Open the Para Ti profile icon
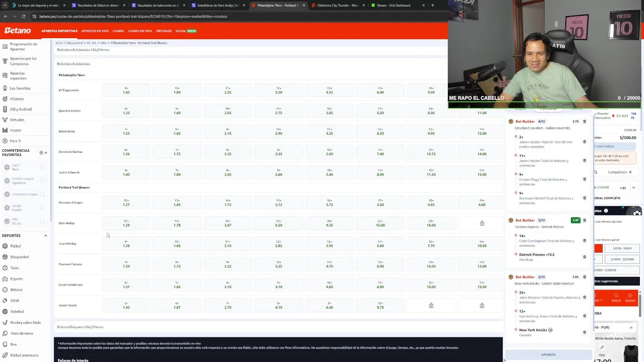Image resolution: width=644 pixels, height=362 pixels. pyautogui.click(x=5, y=141)
